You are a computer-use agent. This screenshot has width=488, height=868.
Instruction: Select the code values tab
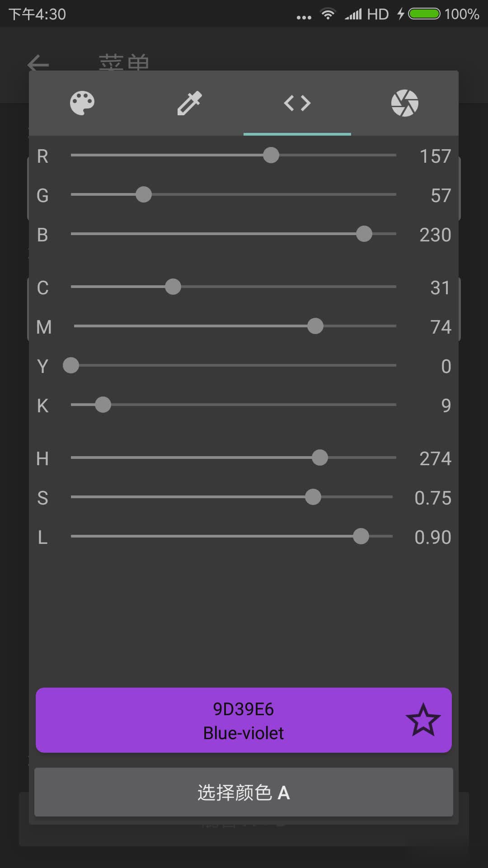(297, 103)
